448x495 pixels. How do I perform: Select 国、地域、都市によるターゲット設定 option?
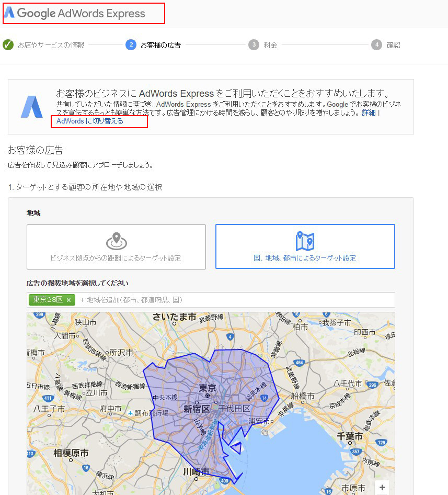[x=305, y=246]
